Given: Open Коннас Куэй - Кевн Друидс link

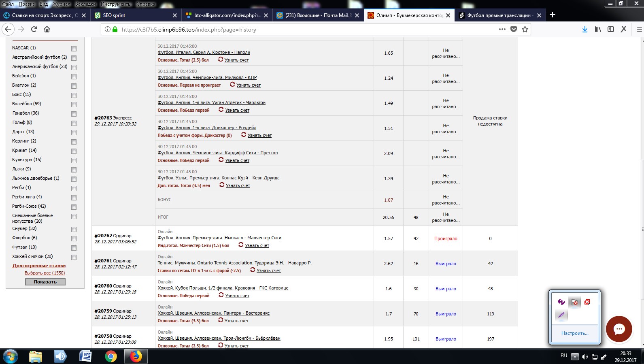Looking at the screenshot, I should point(219,178).
